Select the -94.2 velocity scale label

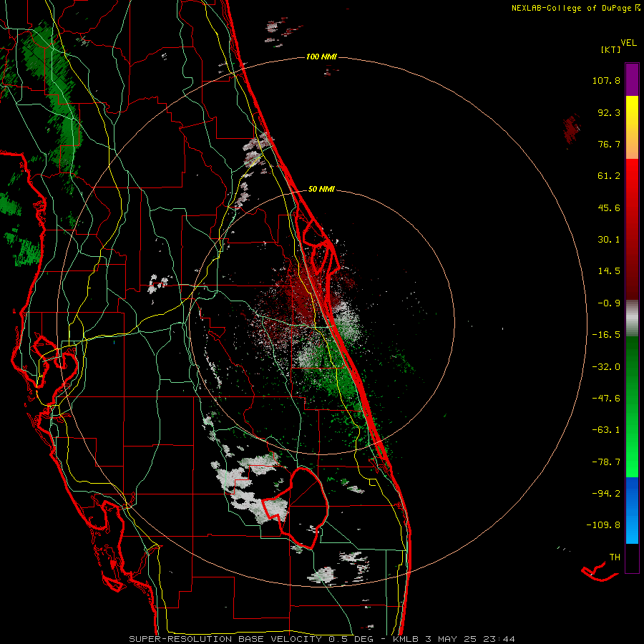pos(606,494)
